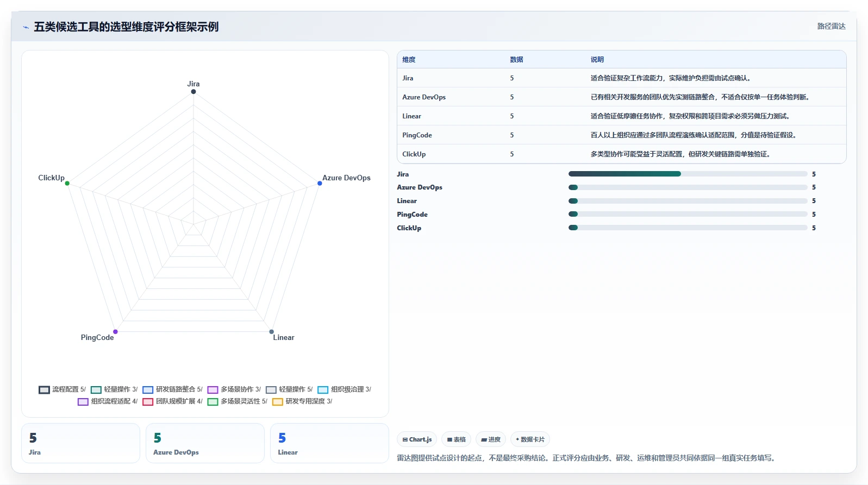Toggle the 团队规模扩展 4/ legend series
Screen dimensions: 868x485
coord(172,401)
